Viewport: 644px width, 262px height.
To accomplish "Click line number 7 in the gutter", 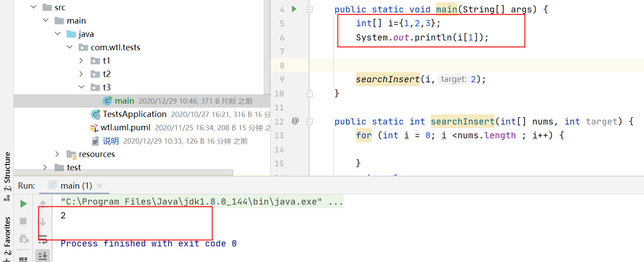I will (x=281, y=52).
